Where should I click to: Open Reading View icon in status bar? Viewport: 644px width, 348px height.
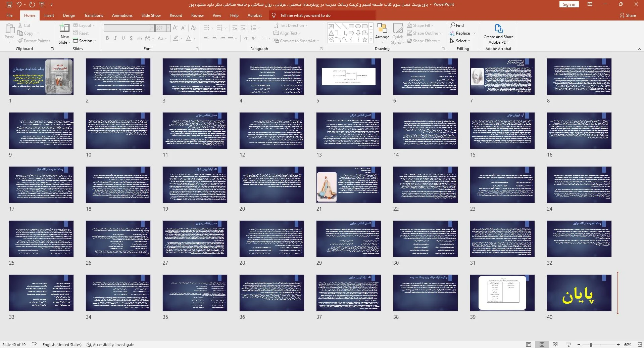(x=555, y=345)
